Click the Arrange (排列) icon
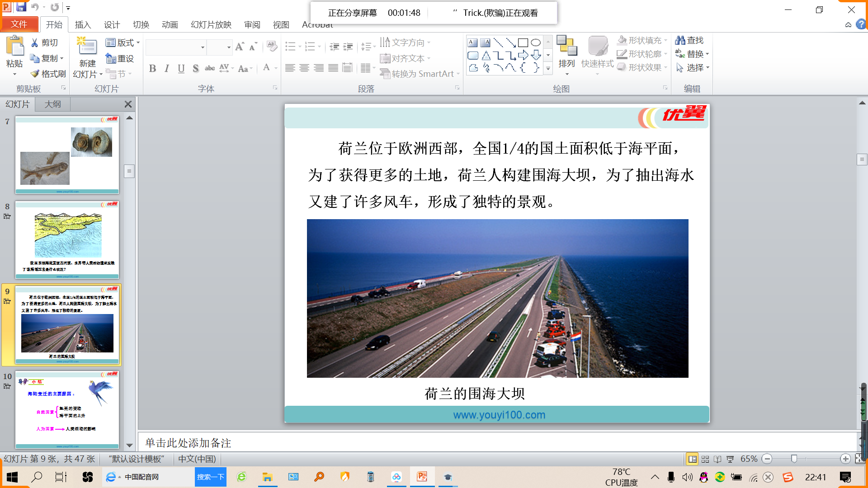The image size is (868, 488). 566,46
